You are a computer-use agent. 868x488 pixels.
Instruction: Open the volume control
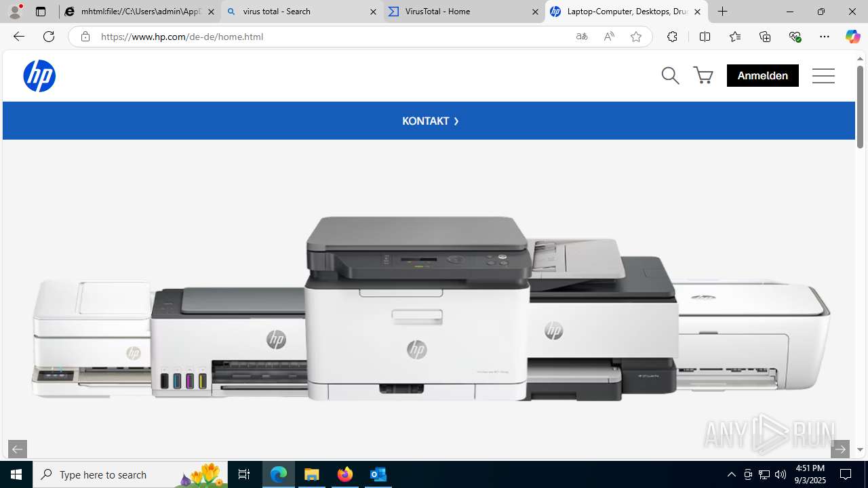(781, 474)
